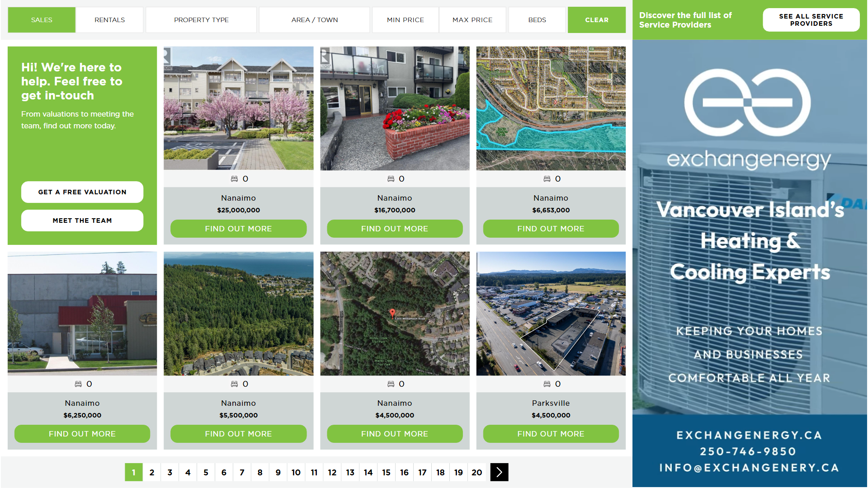Go to page 5 of results

pyautogui.click(x=206, y=472)
